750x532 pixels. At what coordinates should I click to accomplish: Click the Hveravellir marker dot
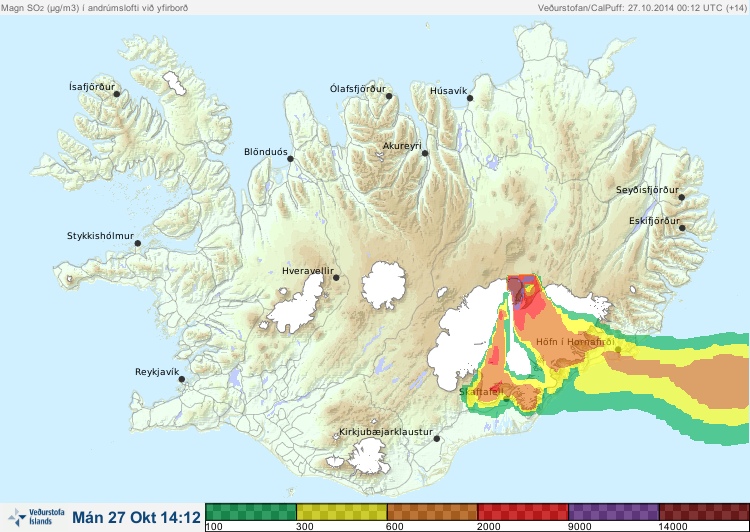point(336,277)
